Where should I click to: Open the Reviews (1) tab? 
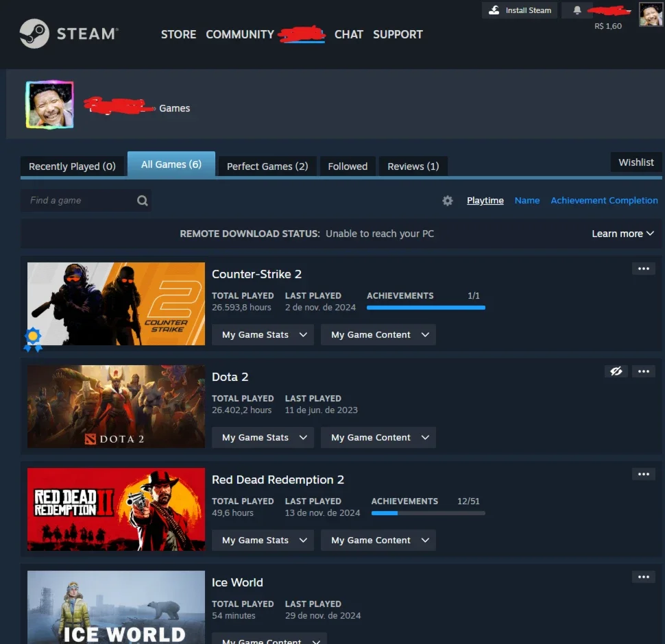pos(413,166)
